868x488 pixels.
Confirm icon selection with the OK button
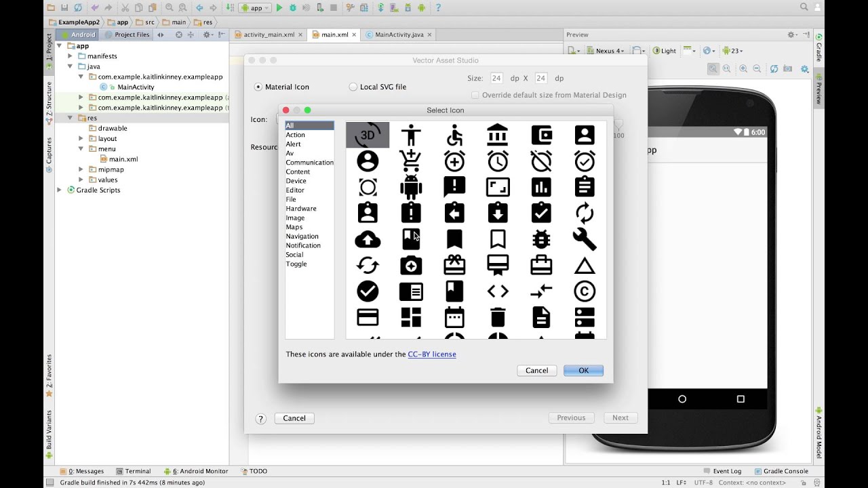click(x=583, y=370)
